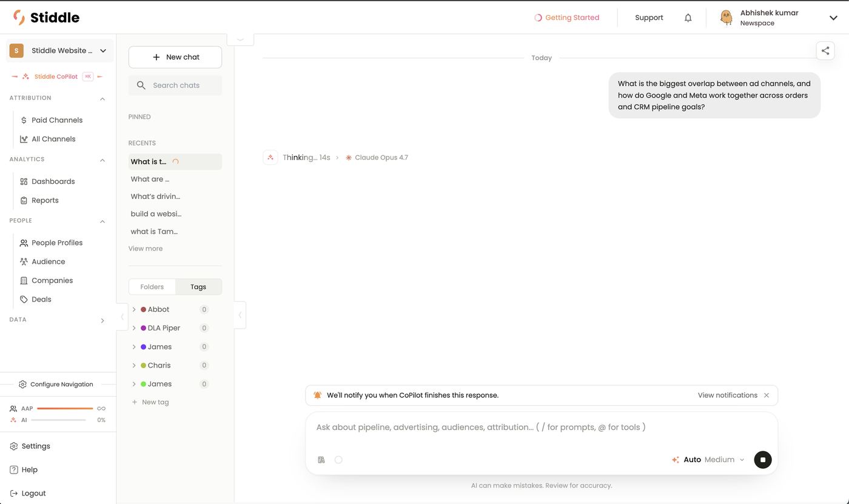Click View notifications link
The height and width of the screenshot is (504, 849).
727,395
